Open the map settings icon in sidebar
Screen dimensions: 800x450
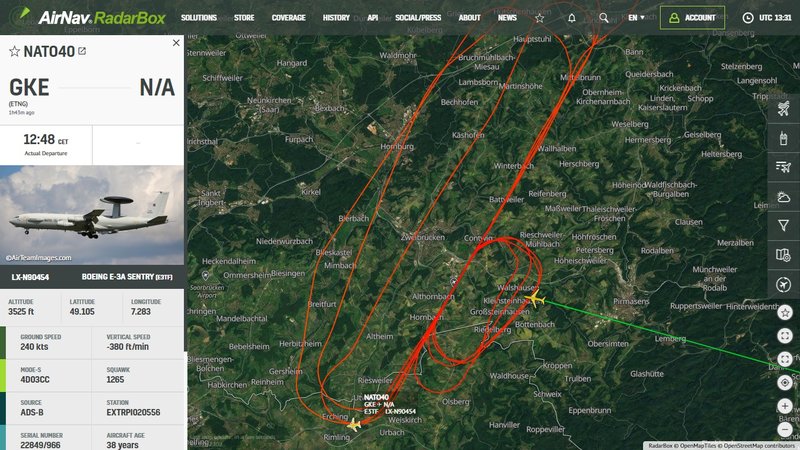coord(783,254)
